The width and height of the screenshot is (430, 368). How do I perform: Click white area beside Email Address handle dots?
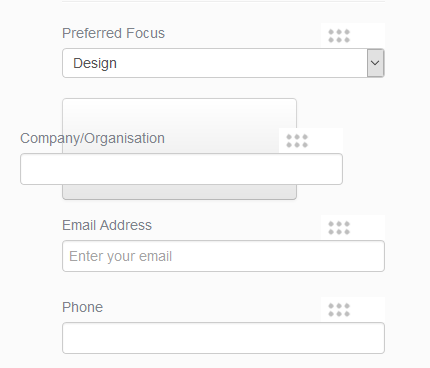368,228
